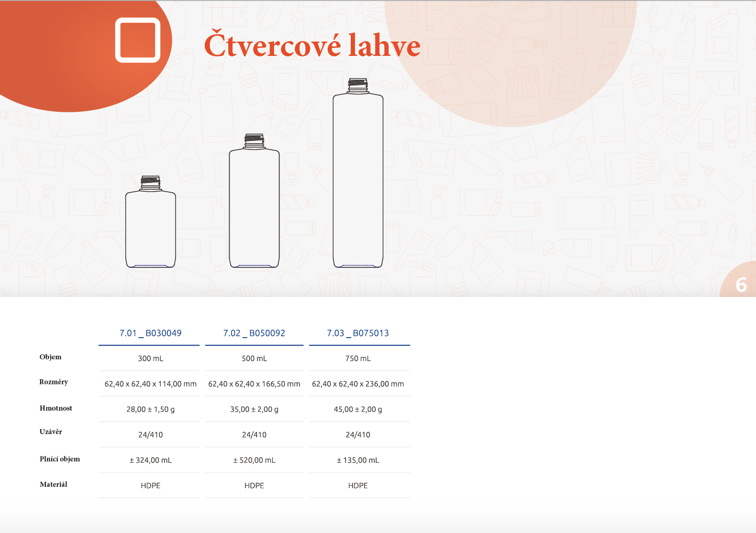Select the 'Plnící objem' row label
756x533 pixels.
pos(60,459)
